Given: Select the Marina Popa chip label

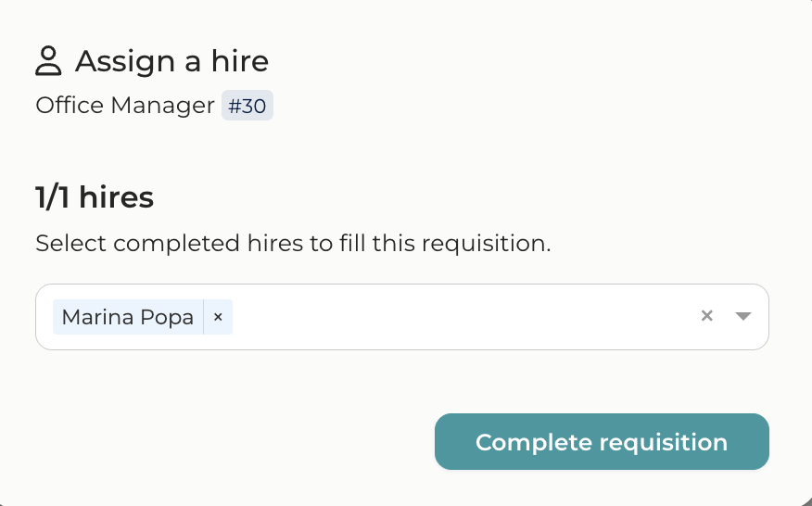Looking at the screenshot, I should 128,317.
